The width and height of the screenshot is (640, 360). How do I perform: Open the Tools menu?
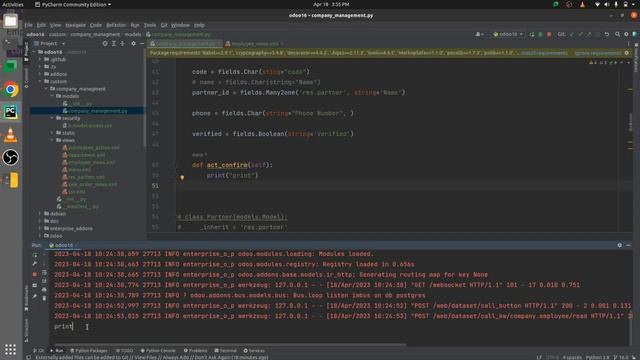coord(150,25)
